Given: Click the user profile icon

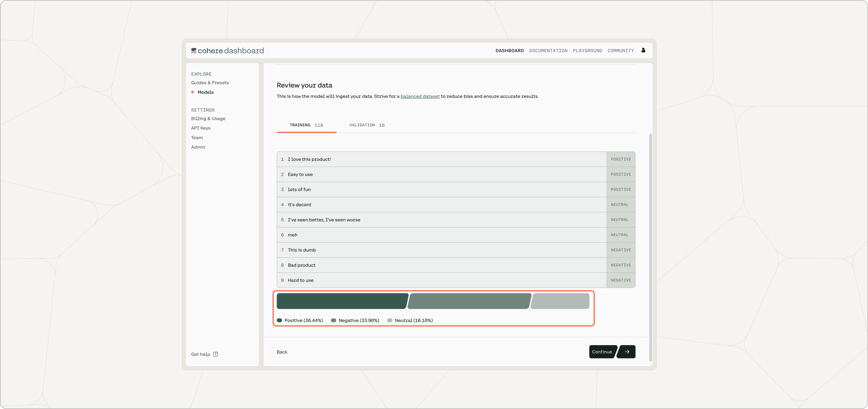Looking at the screenshot, I should click(643, 50).
